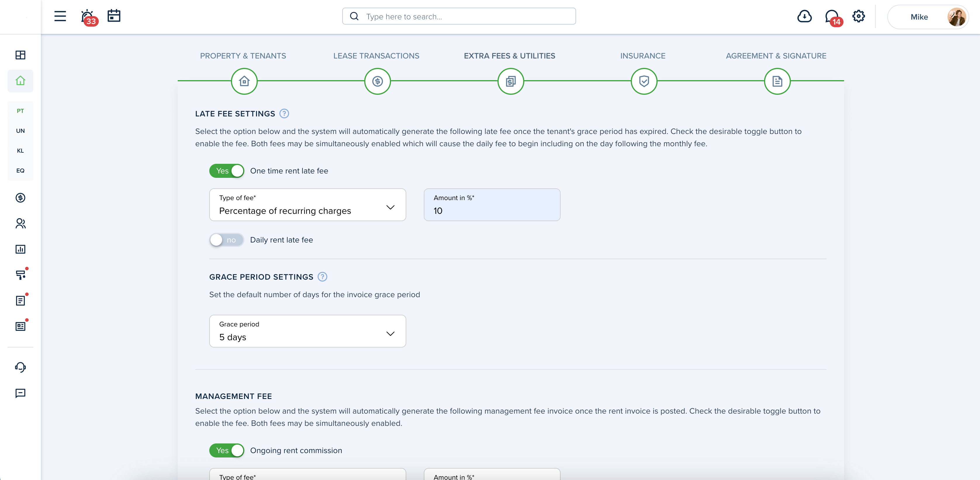Click the search field
This screenshot has width=980, height=480.
[459, 16]
